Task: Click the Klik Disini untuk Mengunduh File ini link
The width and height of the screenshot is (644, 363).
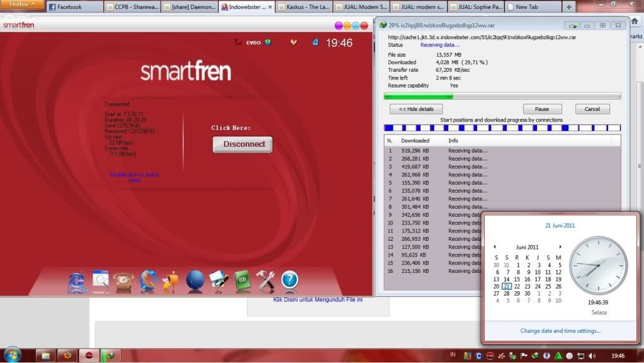Action: (x=318, y=300)
